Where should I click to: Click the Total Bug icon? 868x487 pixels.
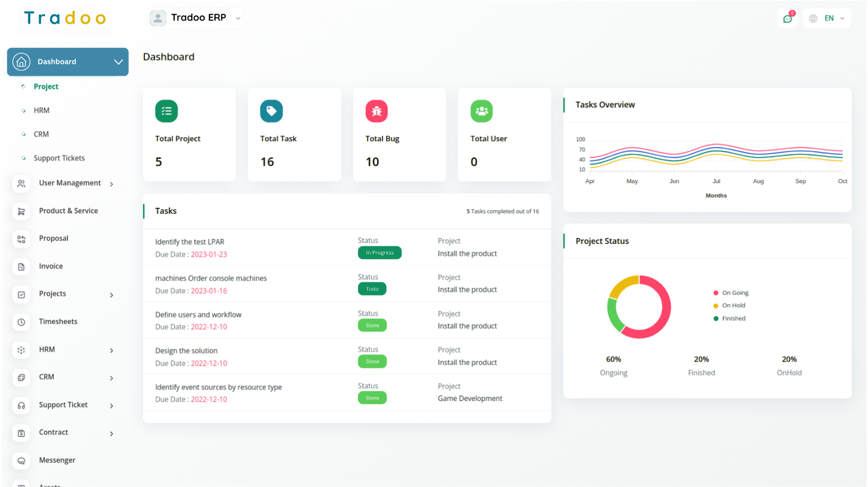click(376, 111)
